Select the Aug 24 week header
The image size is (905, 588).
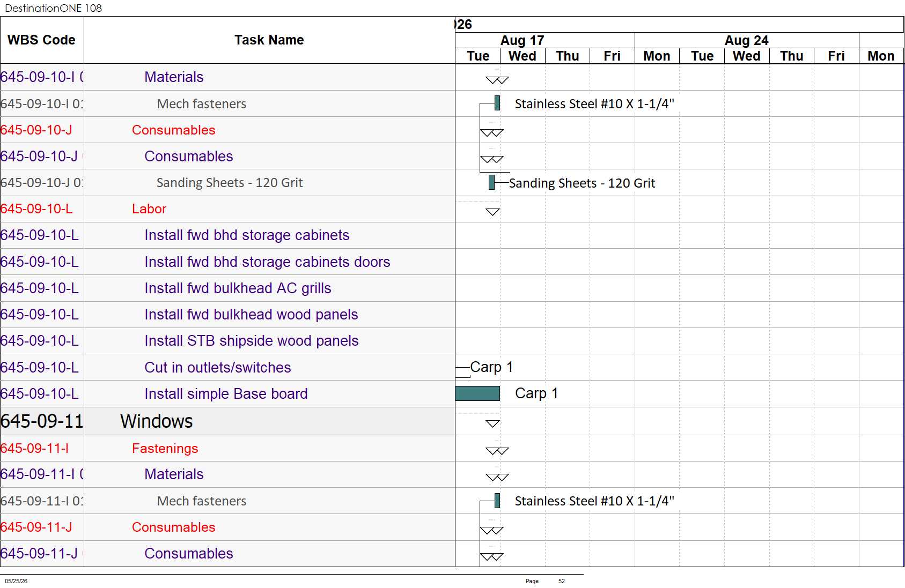747,40
